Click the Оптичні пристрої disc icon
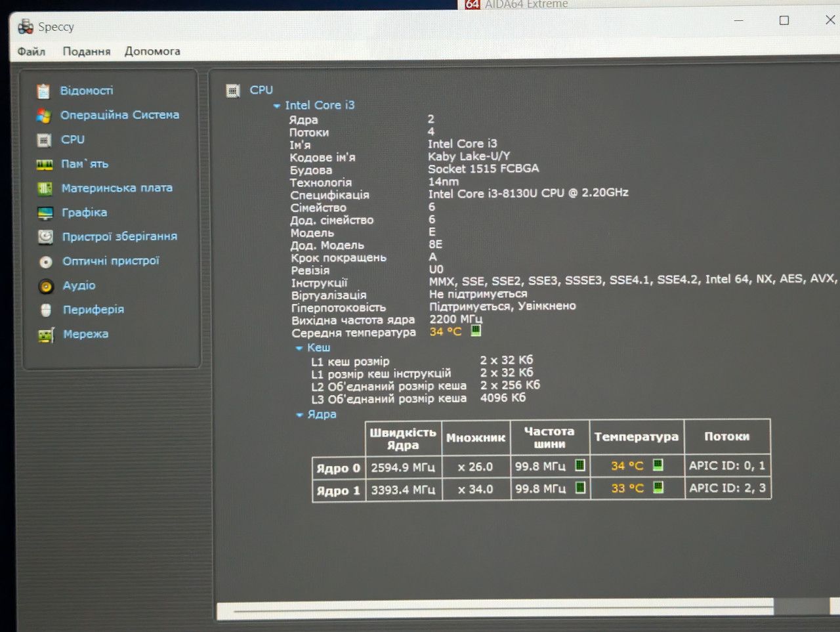This screenshot has height=632, width=840. point(46,262)
